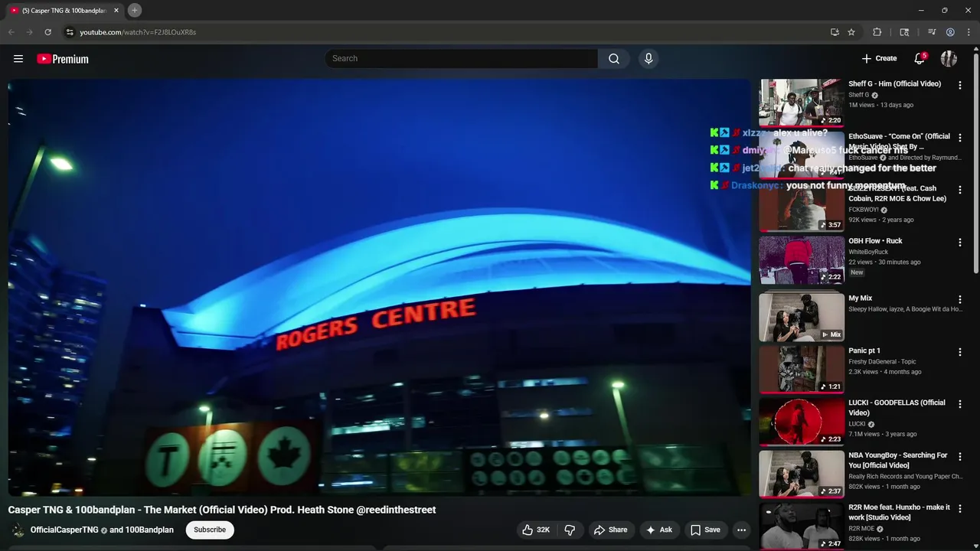The image size is (980, 551).
Task: Open options for R2R Moe make it work
Action: (x=960, y=509)
